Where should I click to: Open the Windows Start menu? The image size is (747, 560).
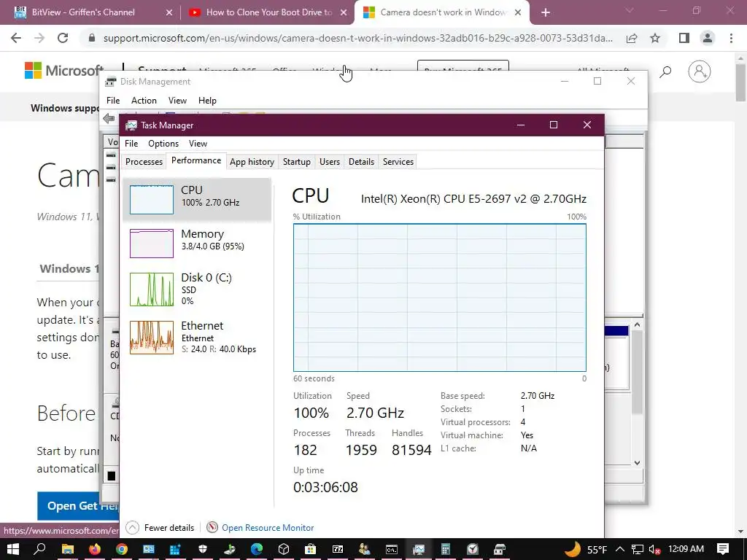pos(12,549)
